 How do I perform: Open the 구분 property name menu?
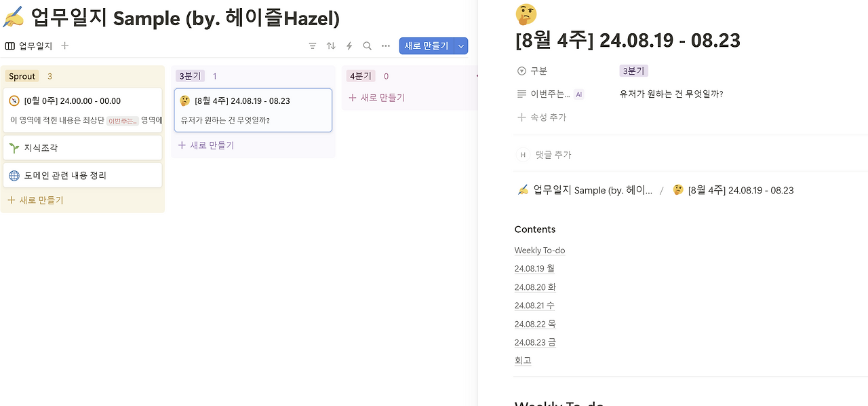coord(538,71)
